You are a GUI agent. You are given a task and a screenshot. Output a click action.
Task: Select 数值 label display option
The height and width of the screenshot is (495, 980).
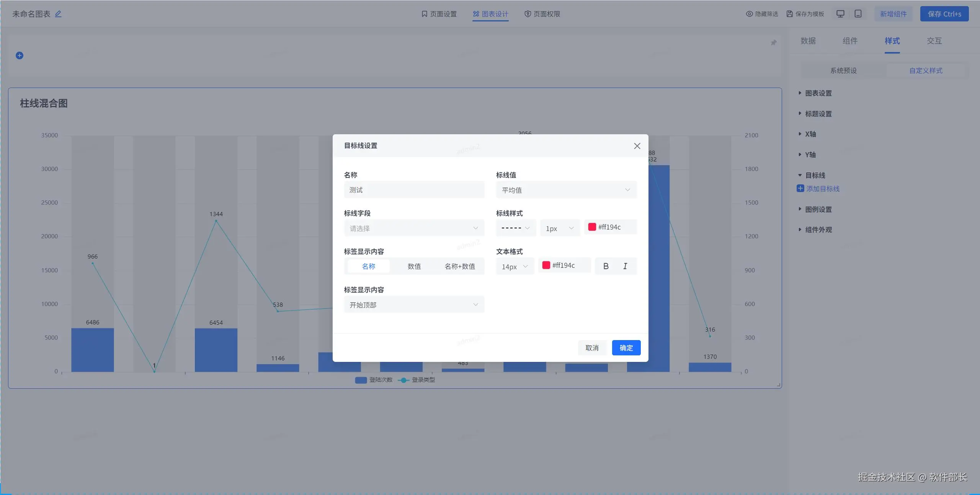point(414,266)
